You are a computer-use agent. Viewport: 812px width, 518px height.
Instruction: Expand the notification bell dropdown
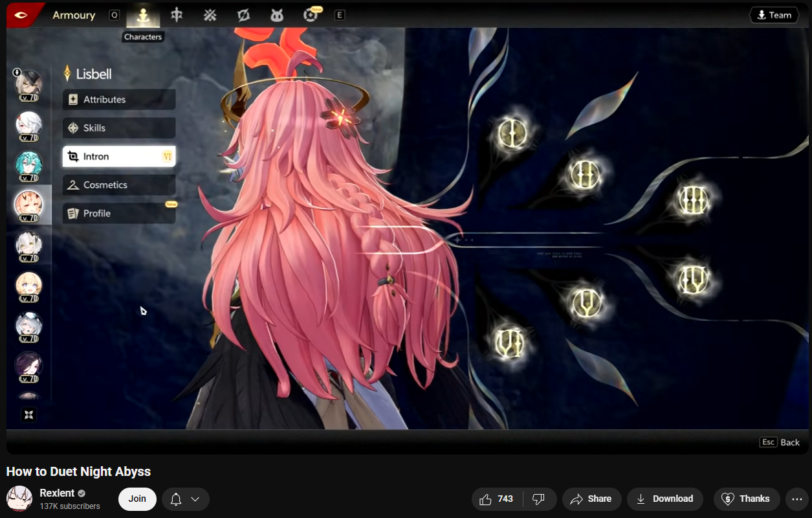point(185,499)
